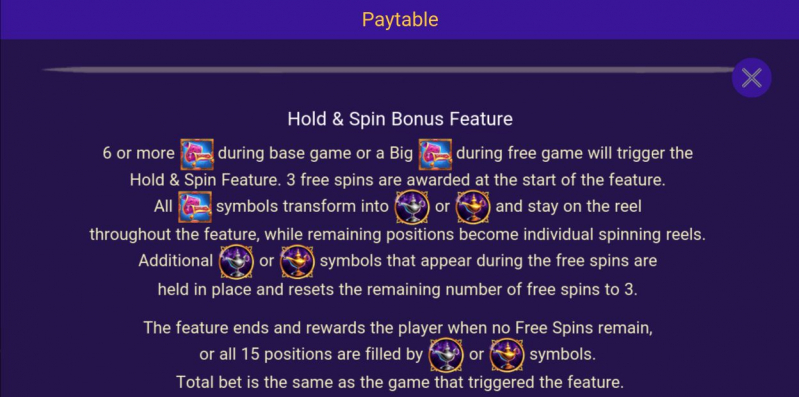The height and width of the screenshot is (397, 799).
Task: Click the 'during base game or a Big' text
Action: coord(315,153)
